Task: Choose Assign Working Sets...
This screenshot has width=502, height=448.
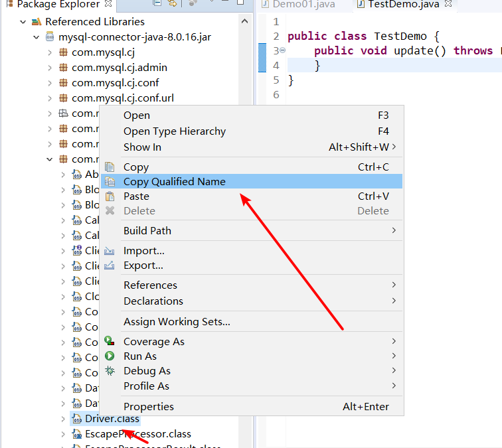Action: click(252, 322)
